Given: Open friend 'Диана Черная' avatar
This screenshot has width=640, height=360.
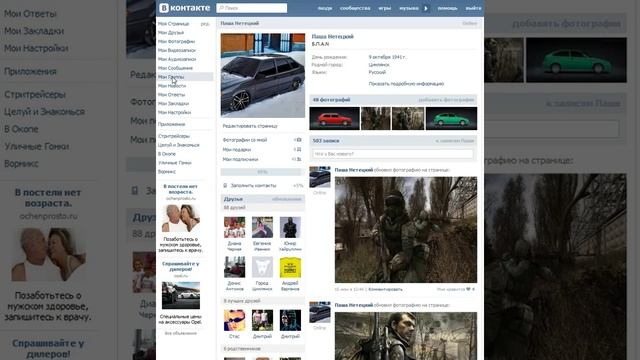Looking at the screenshot, I should point(235,227).
